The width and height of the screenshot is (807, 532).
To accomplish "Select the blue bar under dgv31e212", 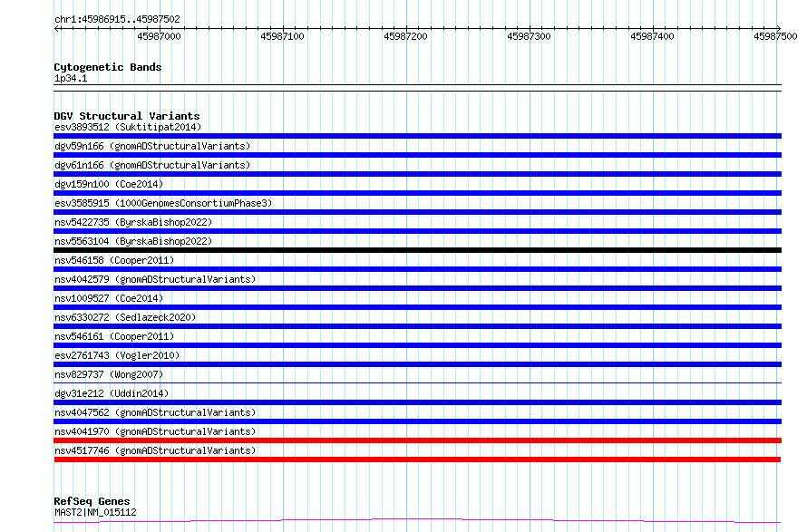I will [x=417, y=402].
